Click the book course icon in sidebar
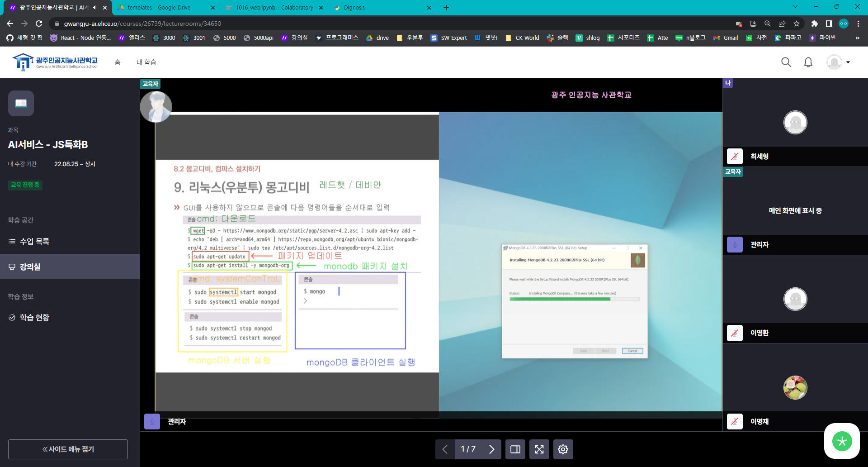Image resolution: width=868 pixels, height=467 pixels. click(x=21, y=103)
